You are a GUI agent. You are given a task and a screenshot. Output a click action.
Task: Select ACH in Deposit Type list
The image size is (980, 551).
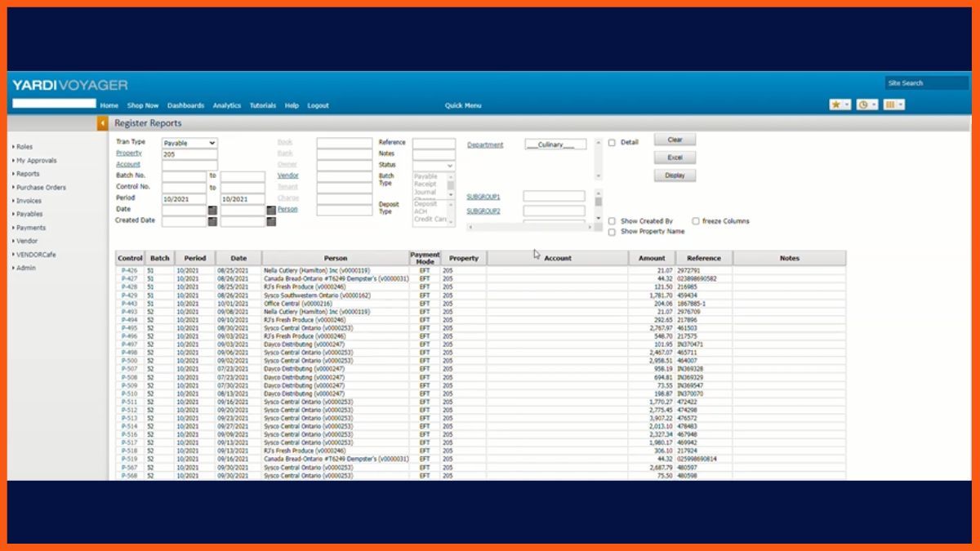(x=421, y=211)
